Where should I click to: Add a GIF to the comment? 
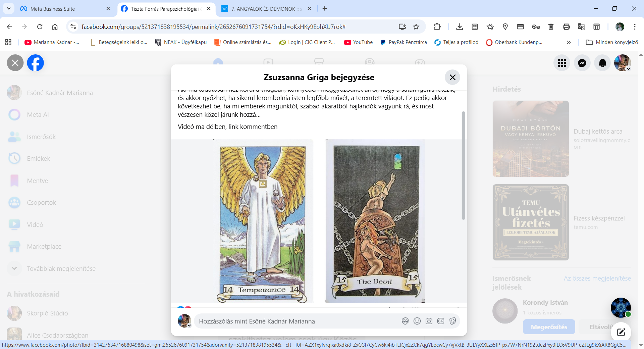(x=441, y=321)
